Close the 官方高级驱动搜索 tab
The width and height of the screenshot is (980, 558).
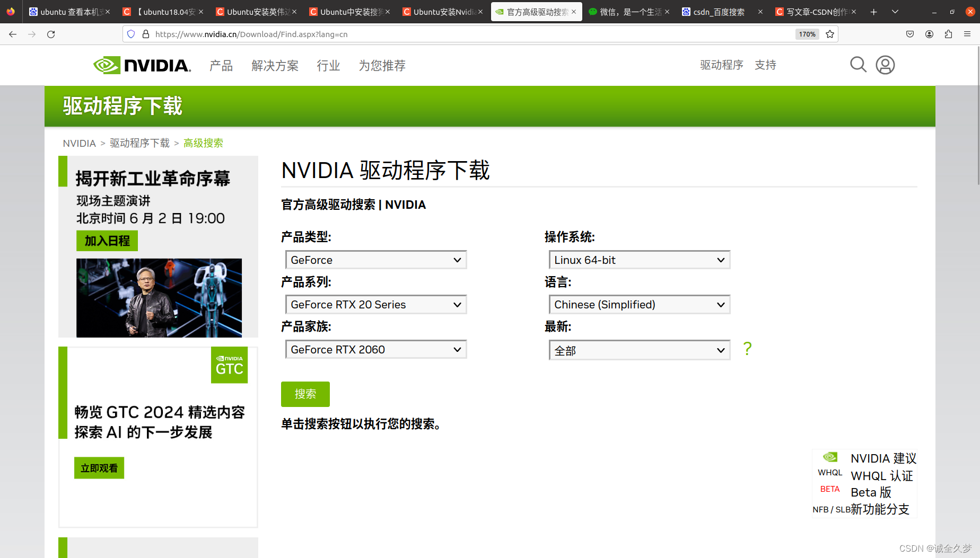pos(574,12)
